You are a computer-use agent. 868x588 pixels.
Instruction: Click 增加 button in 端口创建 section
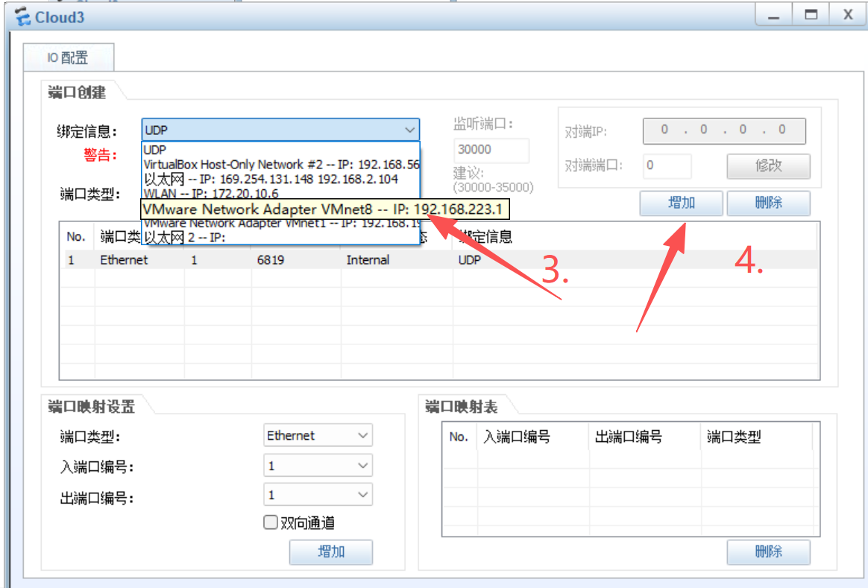click(681, 203)
